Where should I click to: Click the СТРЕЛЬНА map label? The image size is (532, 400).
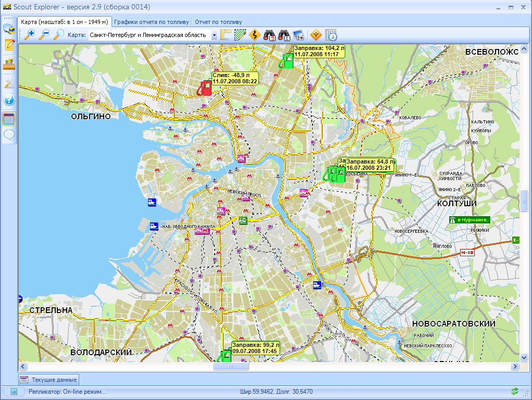pyautogui.click(x=51, y=310)
